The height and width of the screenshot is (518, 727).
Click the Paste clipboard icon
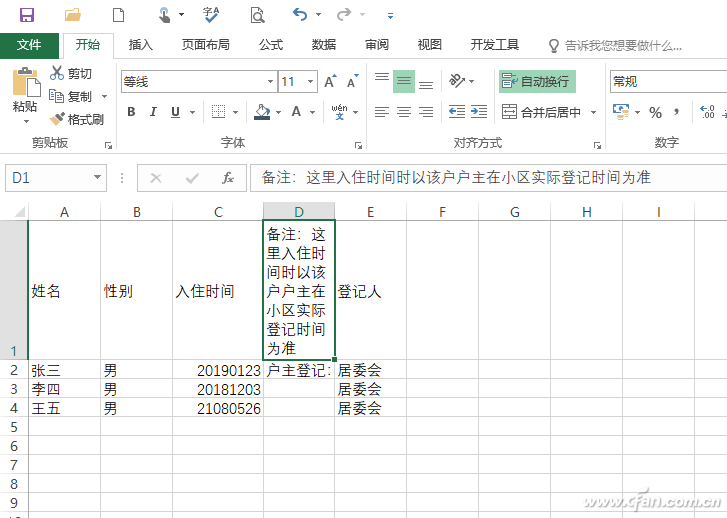pos(26,83)
